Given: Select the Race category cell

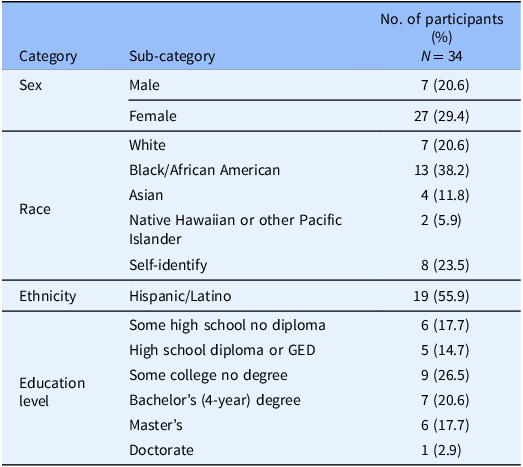Looking at the screenshot, I should point(35,209).
